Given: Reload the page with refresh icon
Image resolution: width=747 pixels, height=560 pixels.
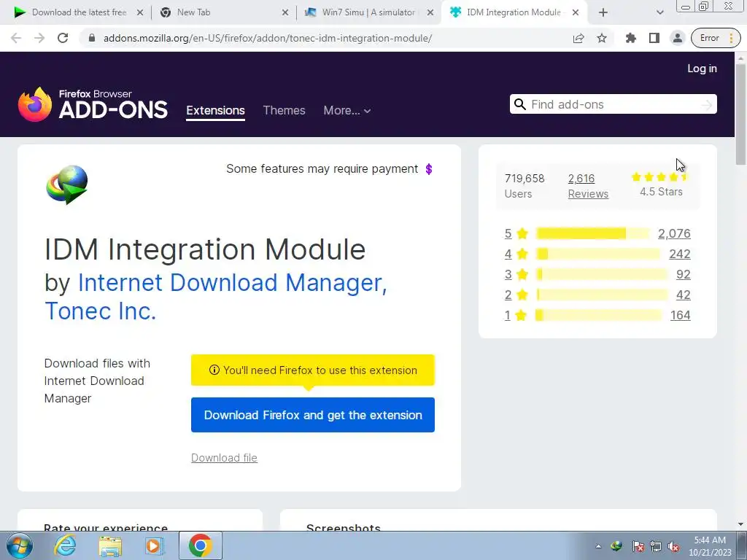Looking at the screenshot, I should (63, 38).
